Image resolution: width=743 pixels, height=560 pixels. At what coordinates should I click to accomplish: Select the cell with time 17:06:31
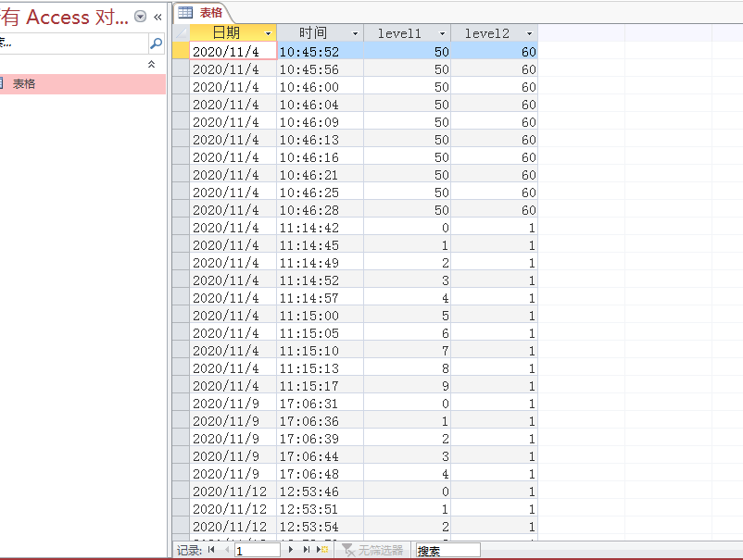point(321,403)
